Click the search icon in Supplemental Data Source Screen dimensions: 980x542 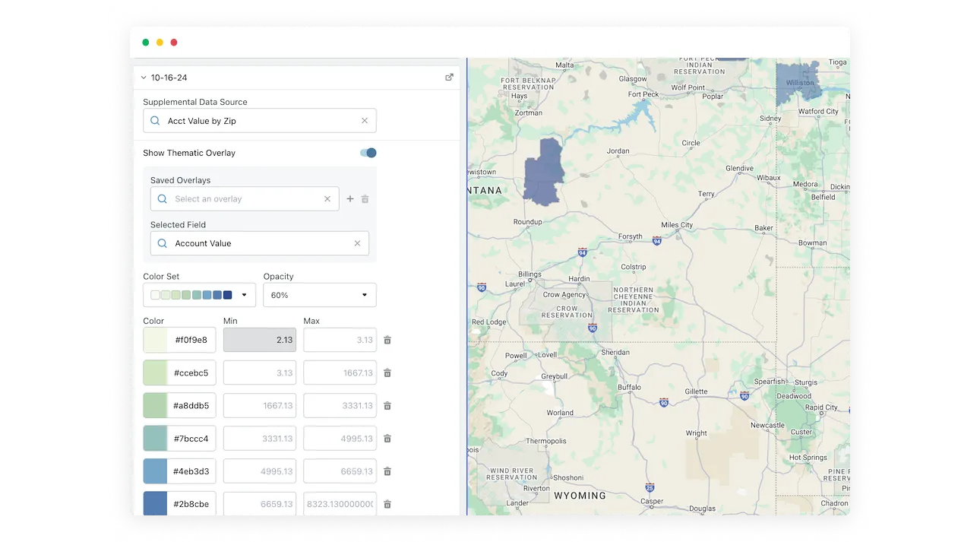[155, 121]
